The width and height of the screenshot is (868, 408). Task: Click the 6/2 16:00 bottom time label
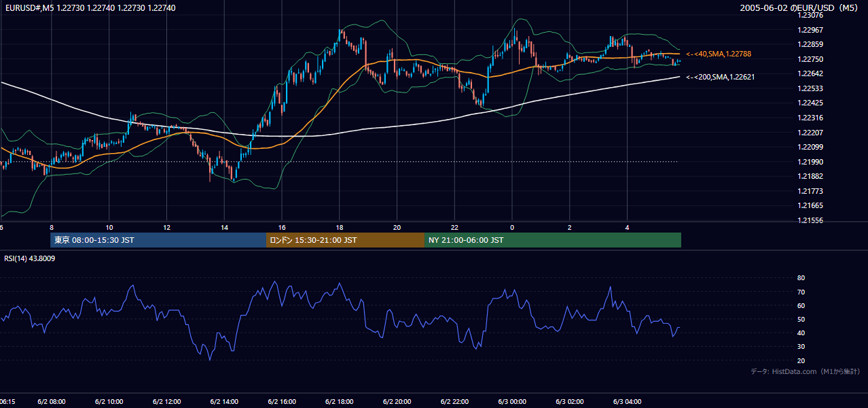(x=282, y=402)
